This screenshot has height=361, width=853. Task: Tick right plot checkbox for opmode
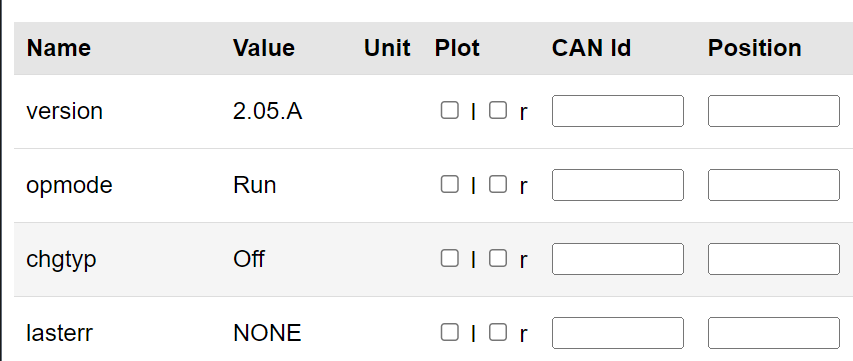click(498, 184)
